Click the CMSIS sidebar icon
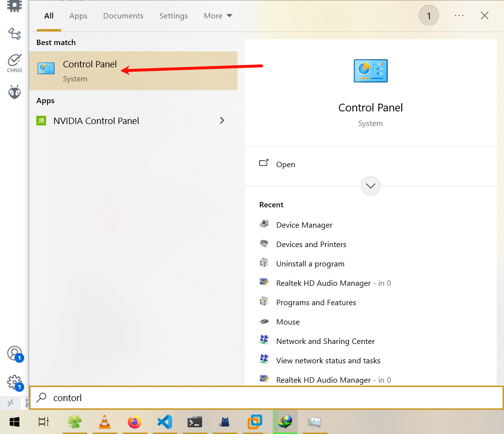Viewport: 504px width, 434px height. (x=15, y=63)
